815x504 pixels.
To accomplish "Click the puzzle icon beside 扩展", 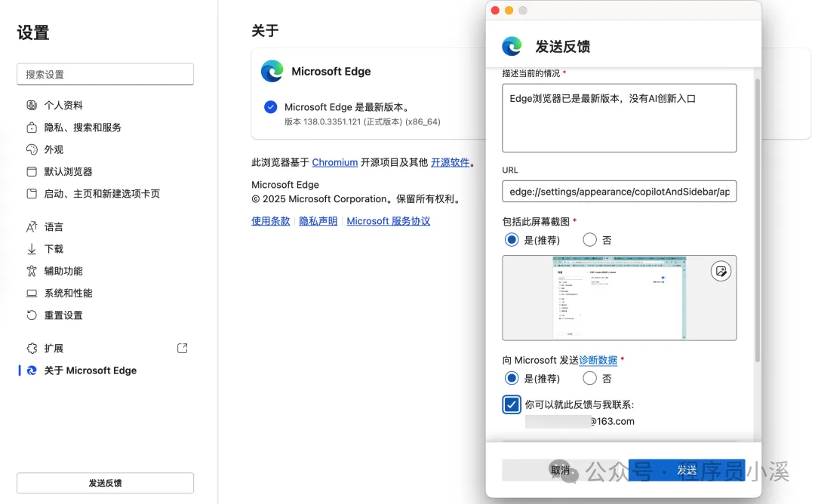I will tap(32, 348).
